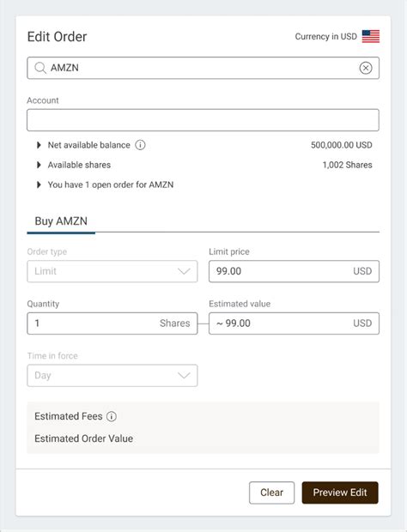This screenshot has width=407, height=532.
Task: Expand the Net available balance row
Action: (39, 145)
